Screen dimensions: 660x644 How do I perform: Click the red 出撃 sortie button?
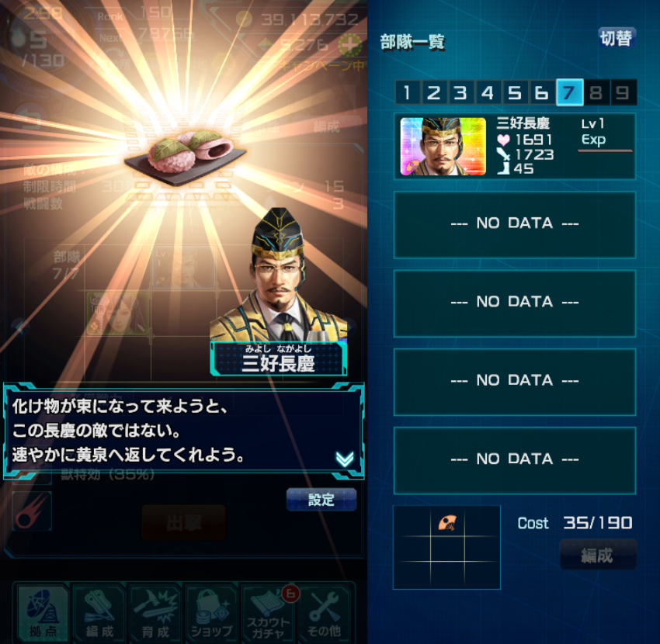coord(183,523)
